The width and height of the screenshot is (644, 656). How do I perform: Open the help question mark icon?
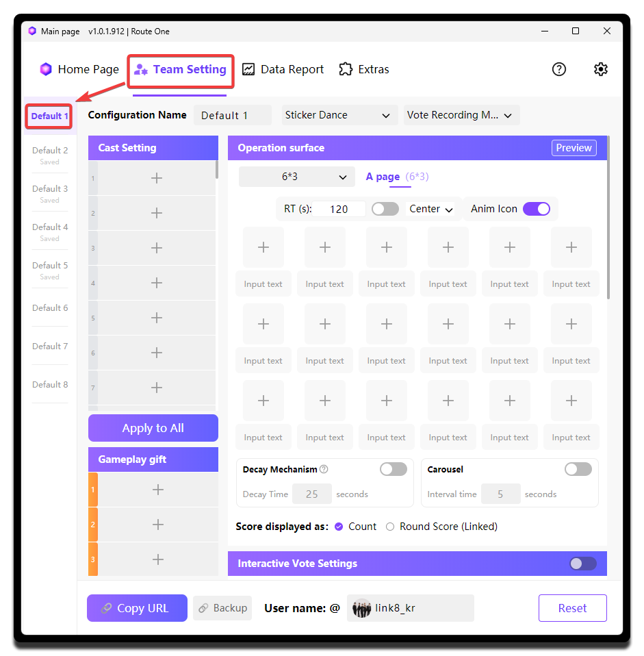point(559,69)
